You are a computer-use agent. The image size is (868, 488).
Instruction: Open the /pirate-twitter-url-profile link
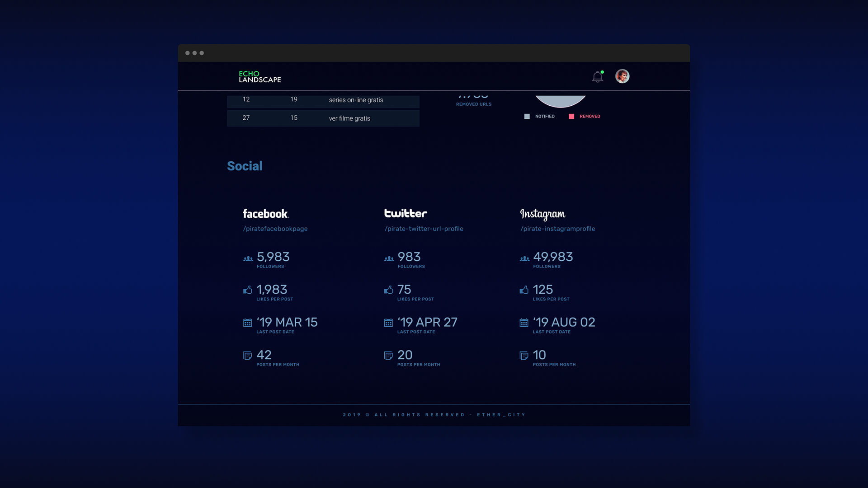pos(424,229)
